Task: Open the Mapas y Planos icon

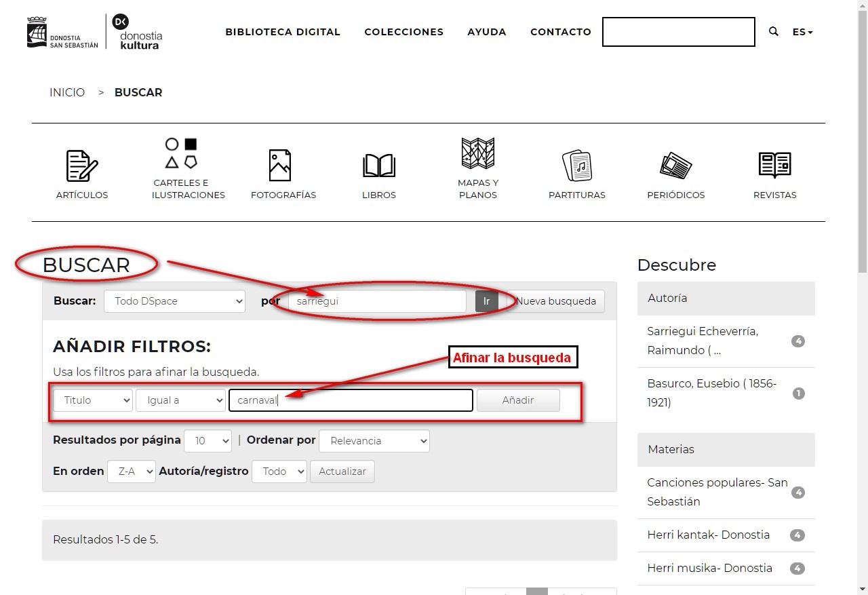Action: (477, 153)
